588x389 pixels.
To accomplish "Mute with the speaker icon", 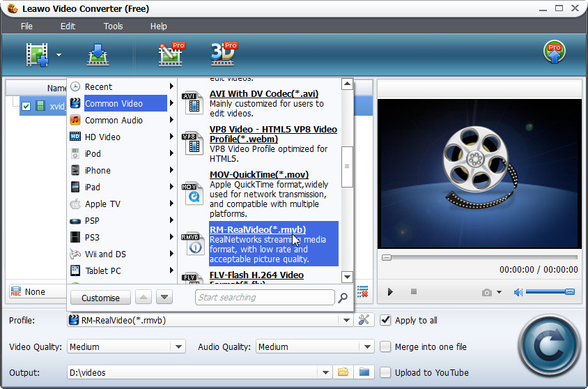I will click(x=518, y=292).
